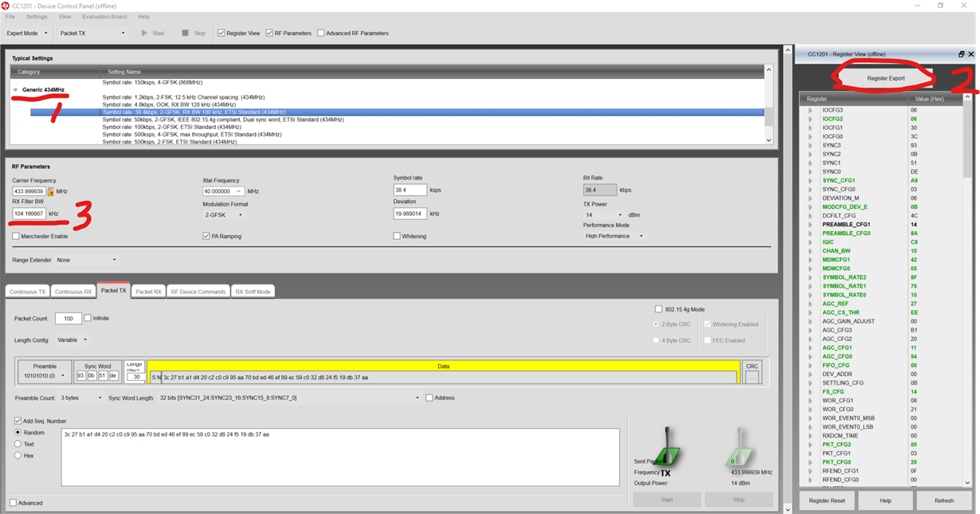The width and height of the screenshot is (980, 514).
Task: Expand the PKT_CFG2 register row
Action: point(810,445)
